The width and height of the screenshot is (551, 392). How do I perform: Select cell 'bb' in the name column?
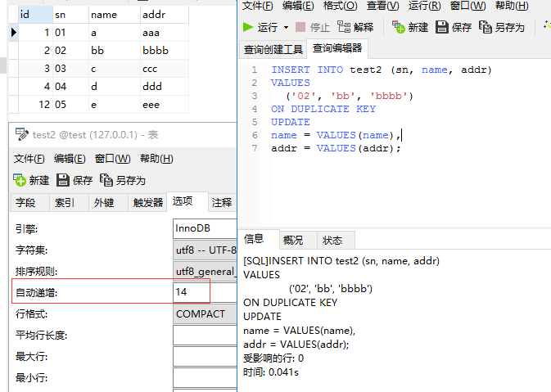point(114,50)
